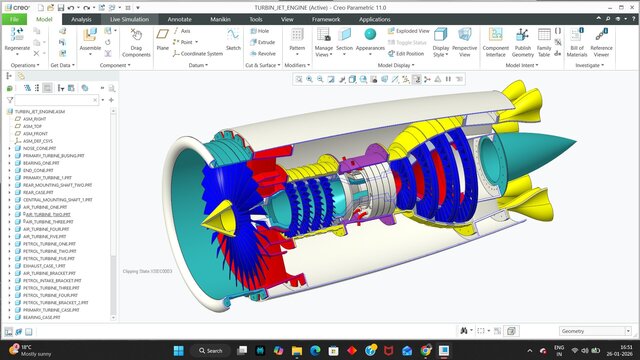Click the Save icon in quick access toolbar
The height and width of the screenshot is (360, 640).
(x=61, y=8)
